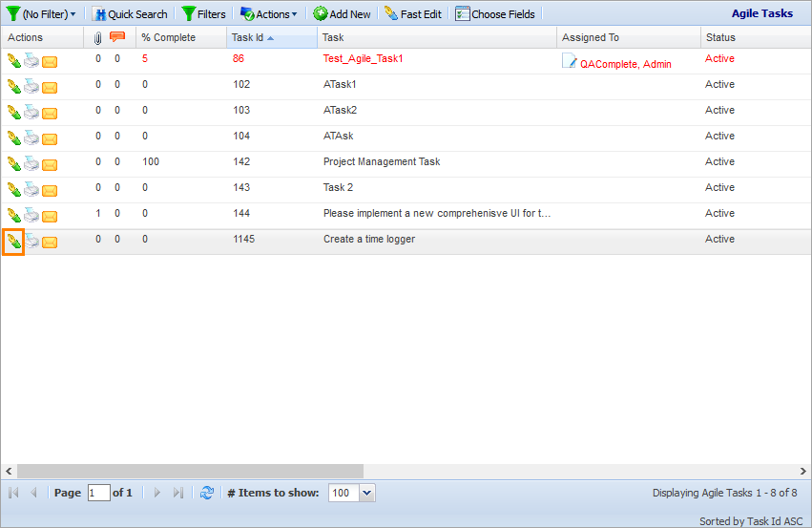Select the Test_Agile_Task1 task name
The height and width of the screenshot is (528, 812).
363,58
